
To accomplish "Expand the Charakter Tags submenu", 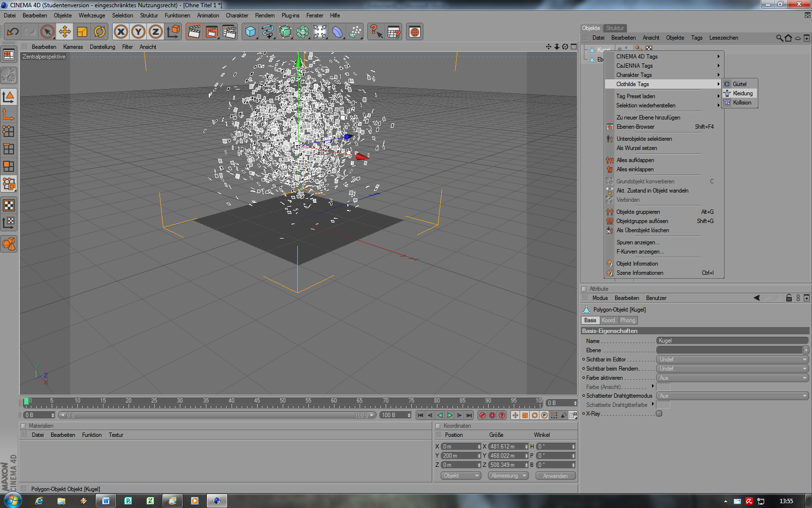I will pyautogui.click(x=664, y=75).
